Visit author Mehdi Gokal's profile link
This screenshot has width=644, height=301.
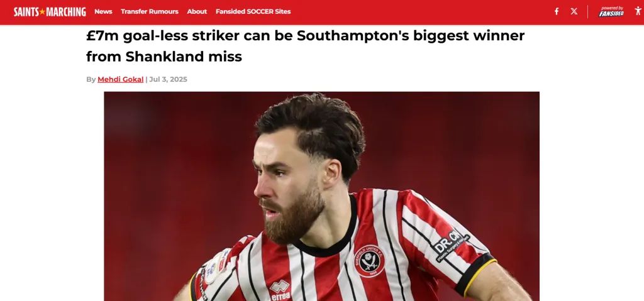point(120,79)
